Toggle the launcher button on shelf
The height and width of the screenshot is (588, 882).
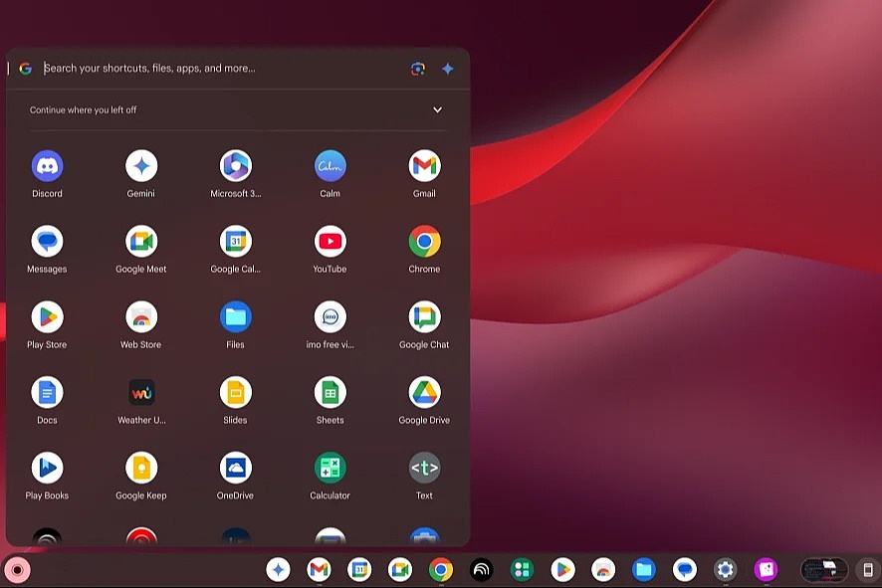(x=18, y=570)
